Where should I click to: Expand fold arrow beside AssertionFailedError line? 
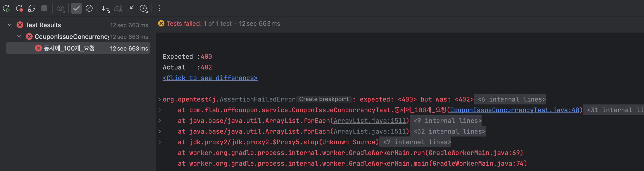point(160,99)
